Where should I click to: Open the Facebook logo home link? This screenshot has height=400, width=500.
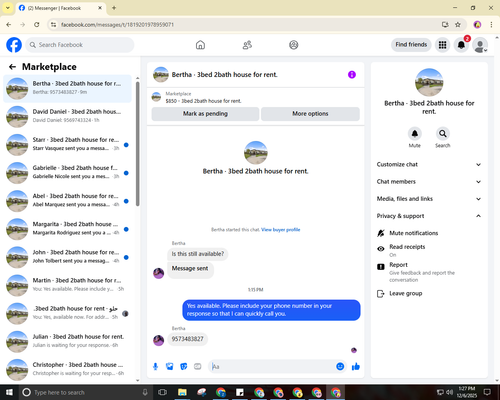[x=14, y=45]
